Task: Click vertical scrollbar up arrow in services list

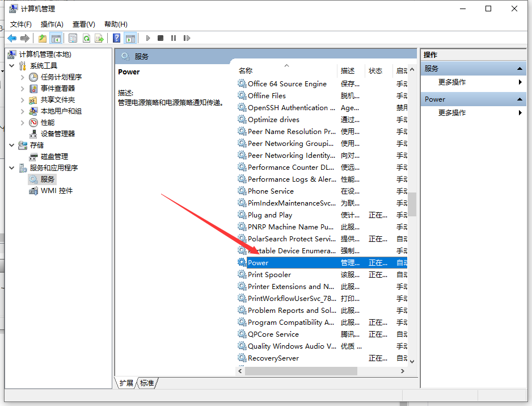Action: click(412, 69)
